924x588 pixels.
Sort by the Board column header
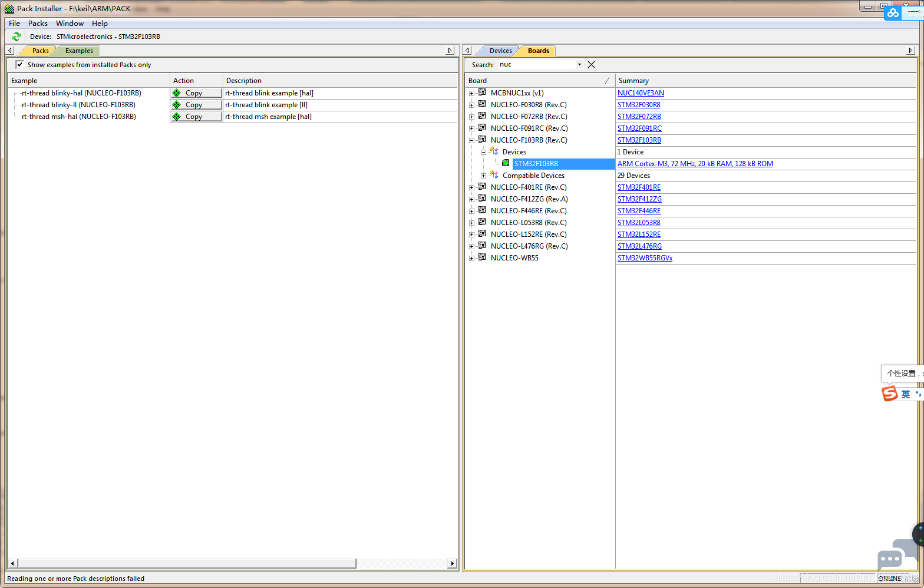pos(539,81)
